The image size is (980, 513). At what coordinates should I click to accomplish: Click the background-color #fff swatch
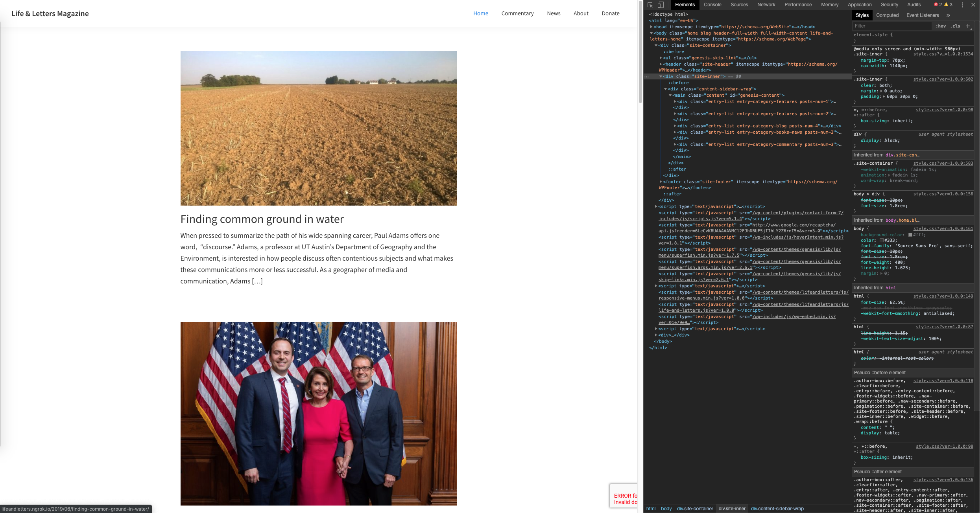pyautogui.click(x=910, y=235)
